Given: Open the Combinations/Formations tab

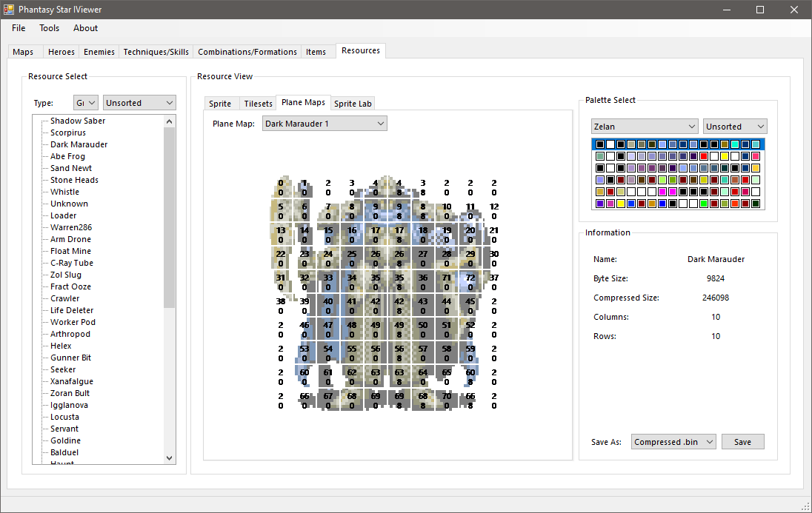Looking at the screenshot, I should (247, 52).
